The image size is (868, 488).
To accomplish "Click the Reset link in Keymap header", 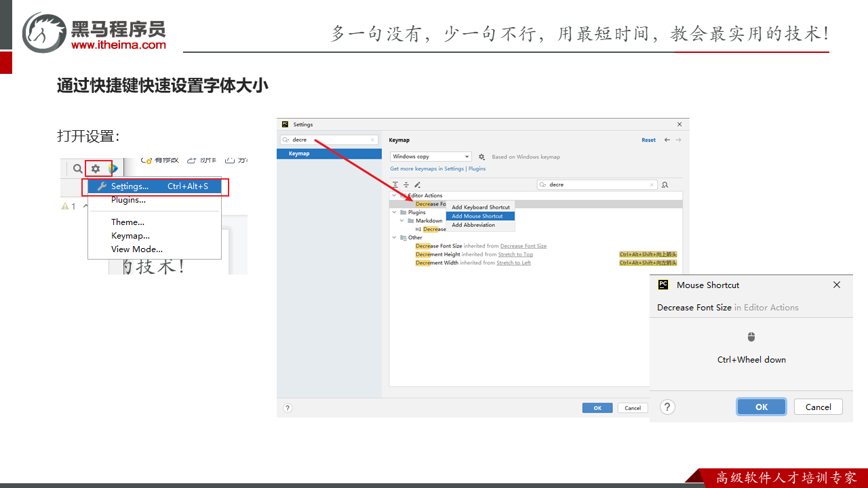I will (x=648, y=140).
